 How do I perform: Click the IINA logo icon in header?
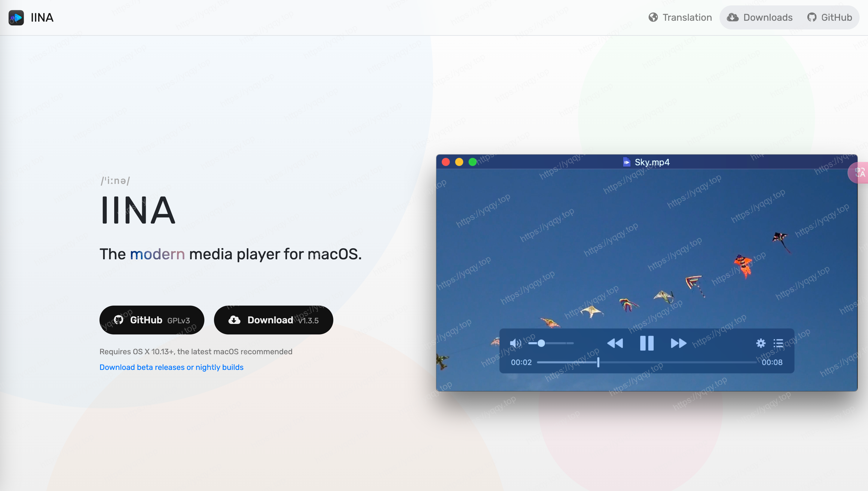pos(16,17)
